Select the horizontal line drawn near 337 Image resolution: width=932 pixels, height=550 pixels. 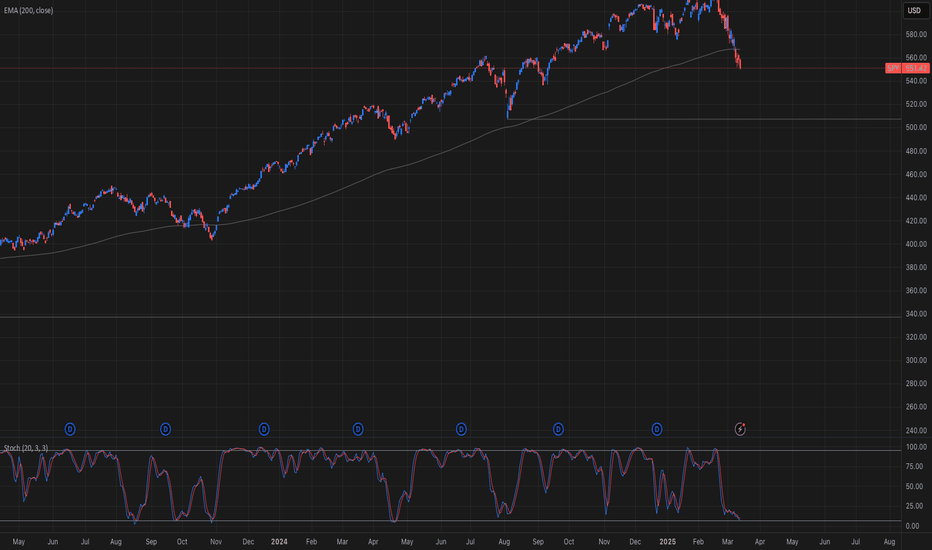(451, 317)
